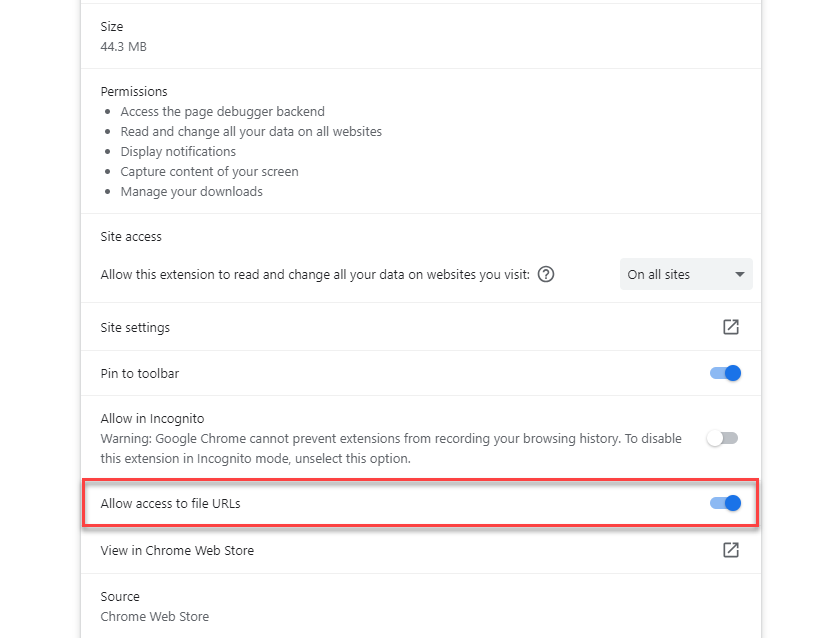Enable the Allow in Incognito switch
This screenshot has width=825, height=638.
(722, 438)
